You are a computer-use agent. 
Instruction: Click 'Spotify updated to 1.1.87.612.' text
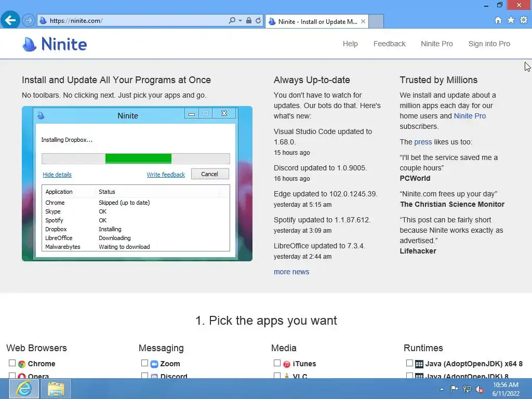[322, 220]
